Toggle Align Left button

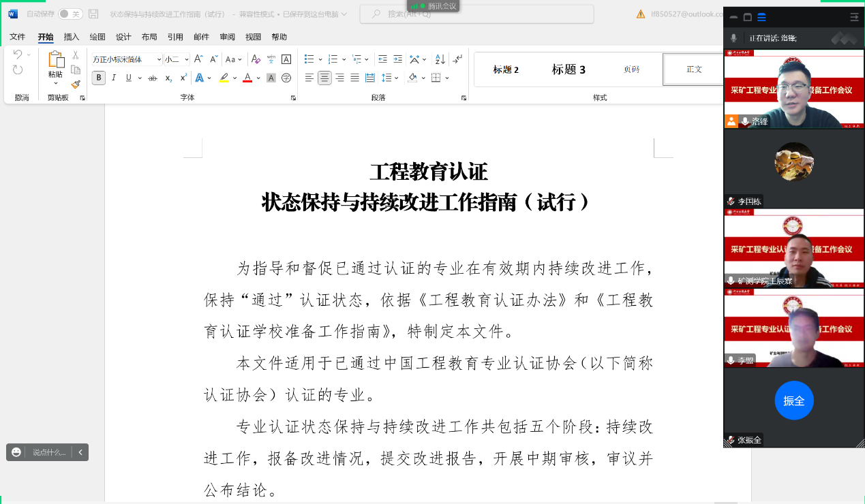(x=309, y=78)
